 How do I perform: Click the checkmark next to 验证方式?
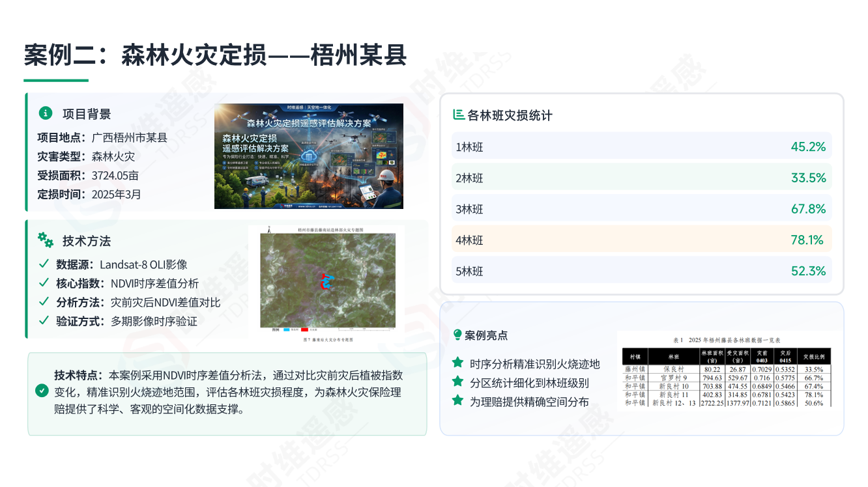(x=44, y=320)
